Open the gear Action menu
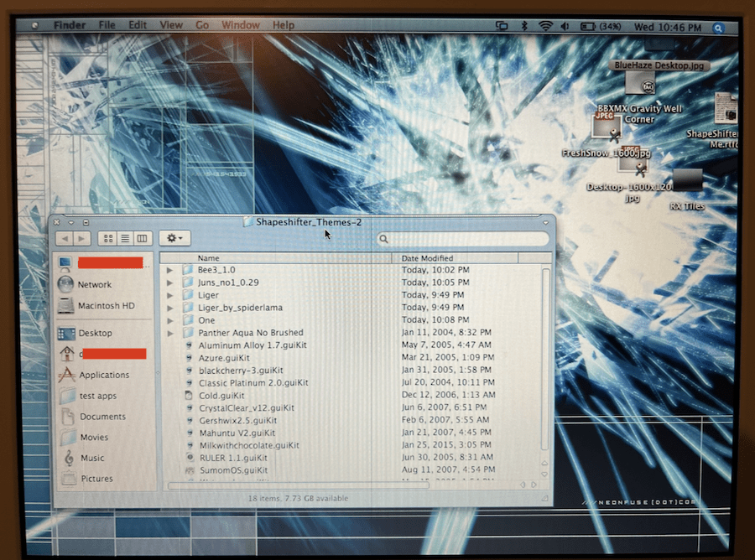Image resolution: width=755 pixels, height=560 pixels. point(174,238)
